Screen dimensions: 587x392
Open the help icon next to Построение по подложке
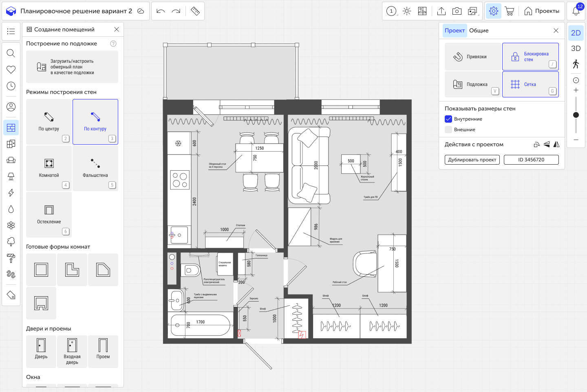point(113,44)
